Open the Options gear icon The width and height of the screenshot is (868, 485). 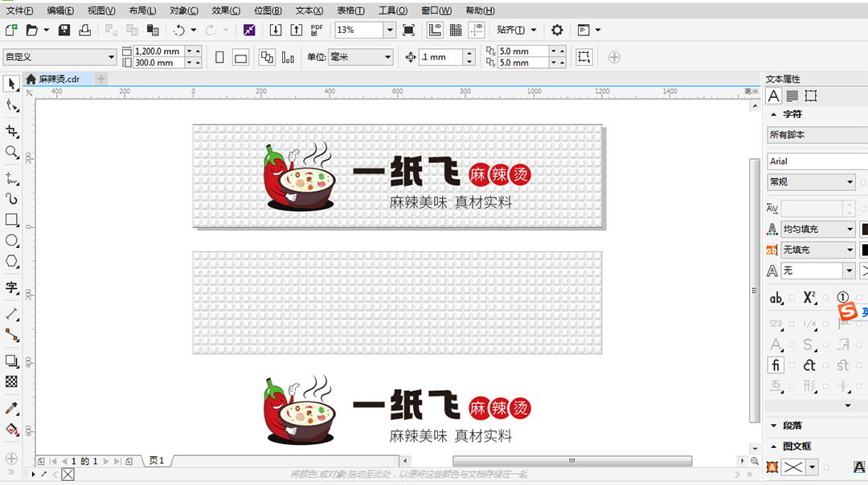pos(557,31)
